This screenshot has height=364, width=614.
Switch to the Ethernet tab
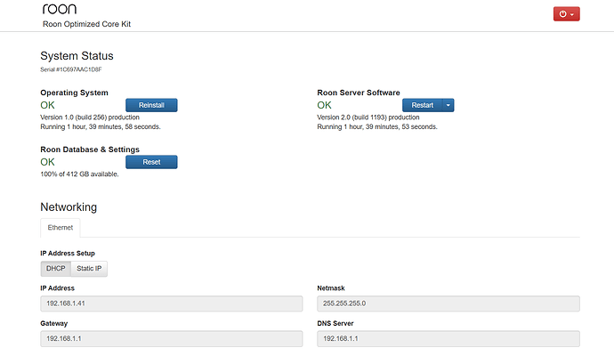pyautogui.click(x=61, y=228)
